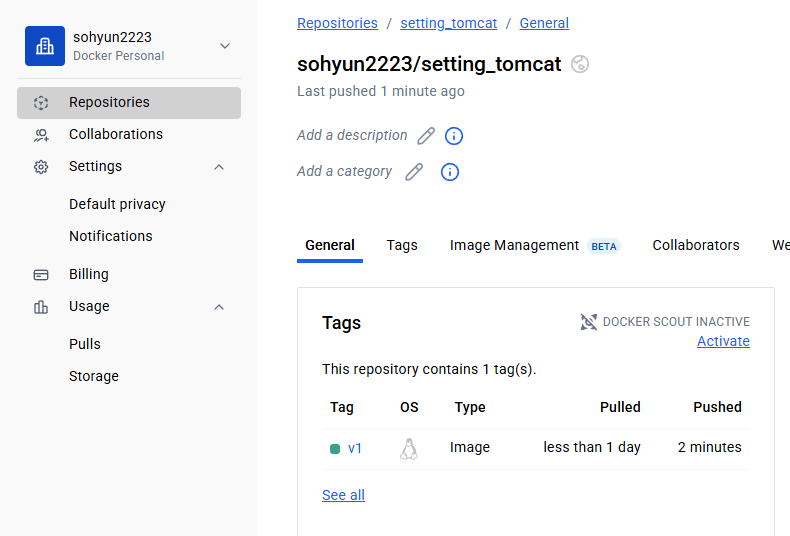
Task: Switch to the Tags tab
Action: pos(402,245)
